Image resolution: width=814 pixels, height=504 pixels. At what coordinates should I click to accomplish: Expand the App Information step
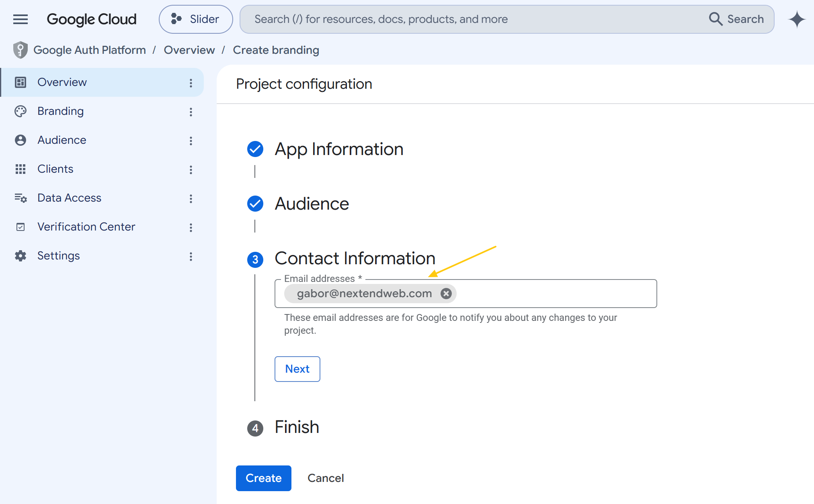point(339,149)
